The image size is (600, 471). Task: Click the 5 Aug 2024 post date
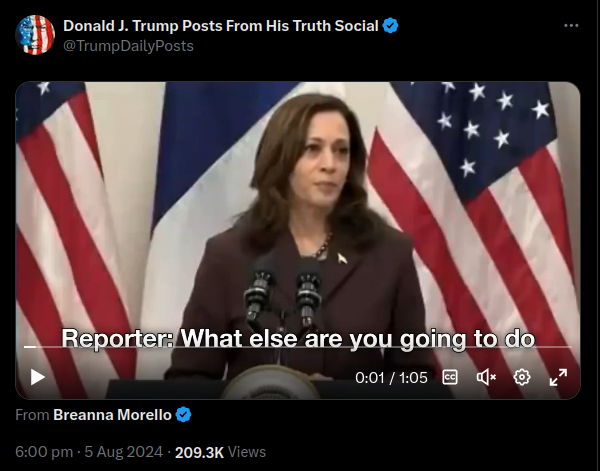point(124,452)
